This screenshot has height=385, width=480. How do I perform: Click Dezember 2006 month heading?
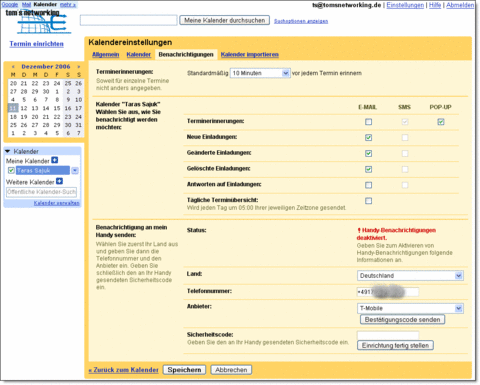click(46, 66)
